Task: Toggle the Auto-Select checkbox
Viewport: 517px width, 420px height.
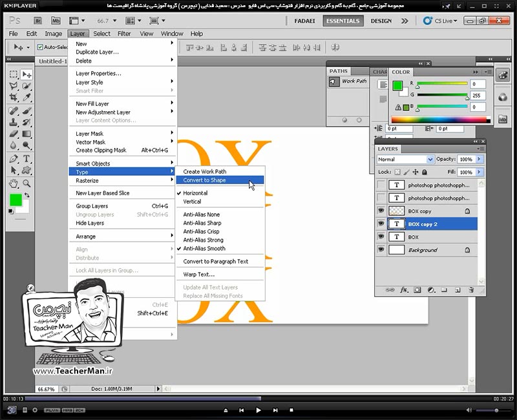Action: (40, 47)
